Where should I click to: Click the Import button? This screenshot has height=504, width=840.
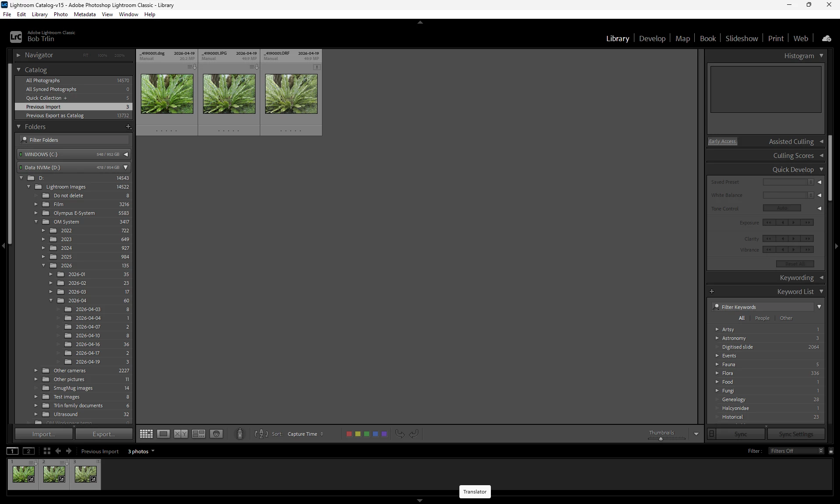click(x=44, y=434)
